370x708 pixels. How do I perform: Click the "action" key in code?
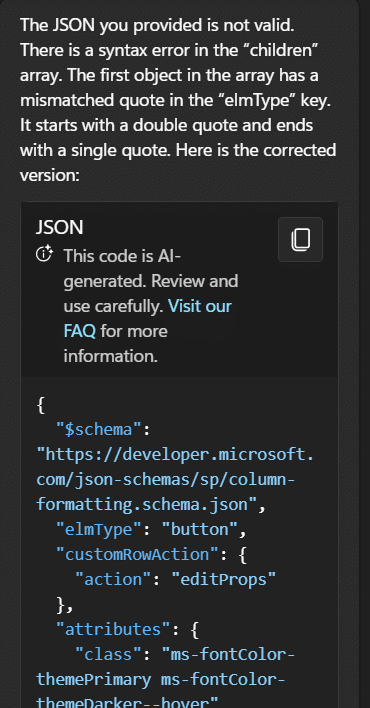(114, 579)
